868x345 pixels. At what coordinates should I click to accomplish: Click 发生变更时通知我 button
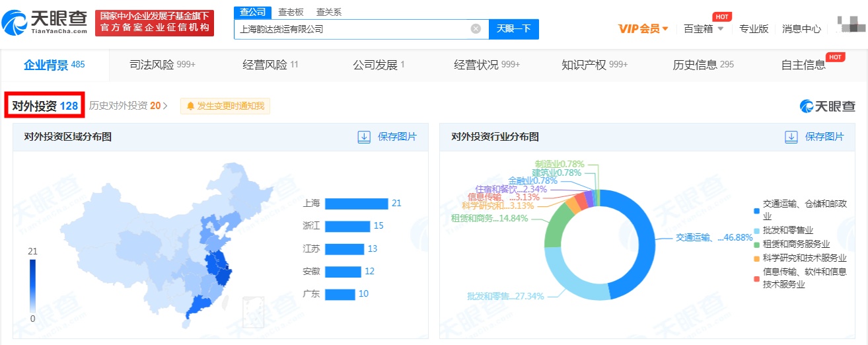coord(225,106)
